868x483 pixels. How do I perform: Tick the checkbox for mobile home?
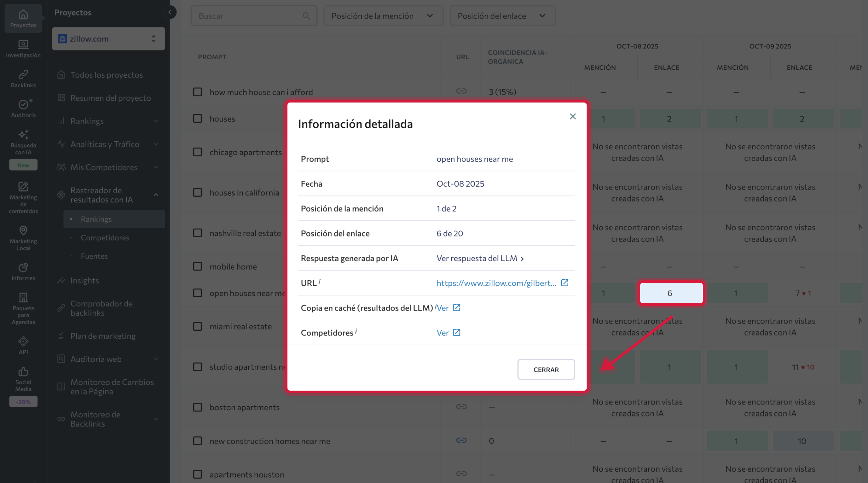pos(197,266)
